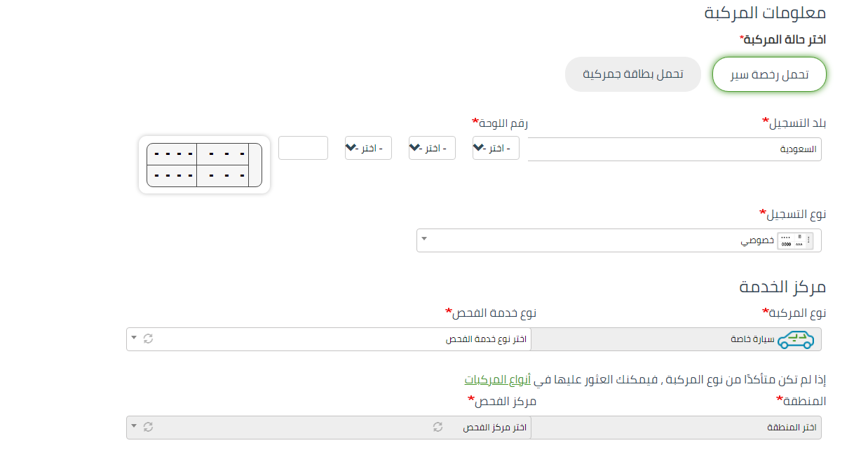Viewport: 868px width, 450px height.
Task: Click the السعودية registration country field
Action: click(x=673, y=149)
